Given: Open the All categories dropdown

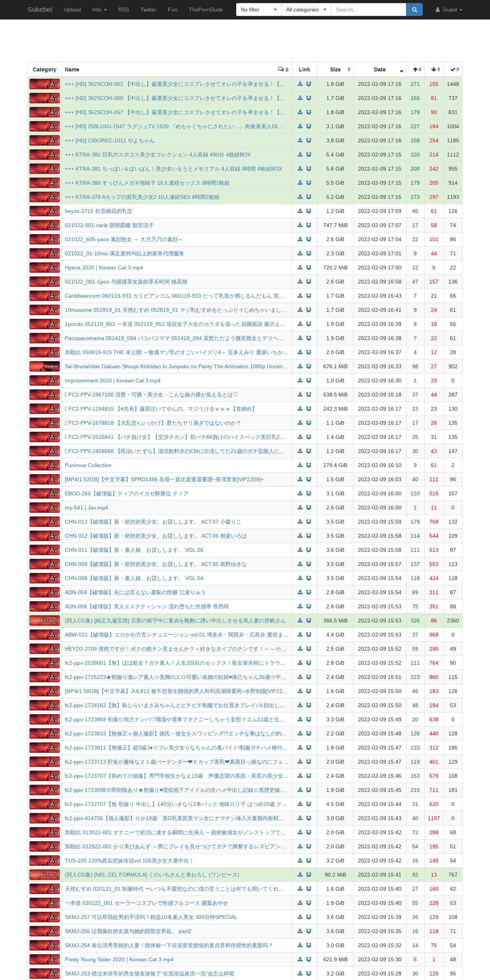Looking at the screenshot, I should click(306, 10).
